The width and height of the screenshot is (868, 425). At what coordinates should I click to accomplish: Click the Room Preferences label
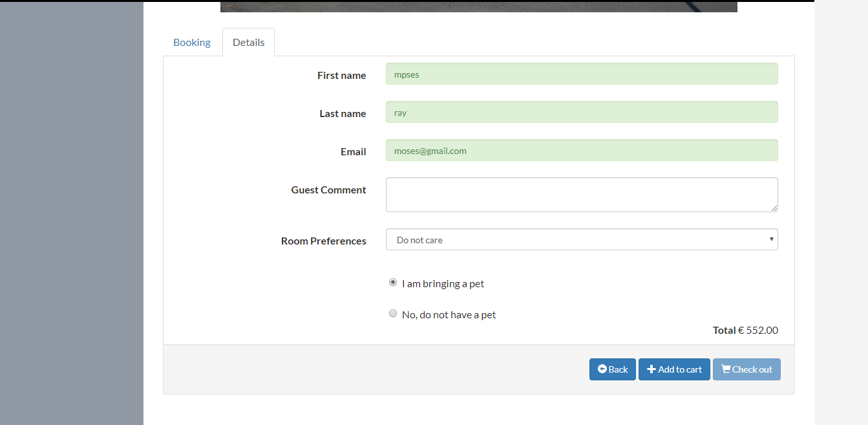click(324, 241)
